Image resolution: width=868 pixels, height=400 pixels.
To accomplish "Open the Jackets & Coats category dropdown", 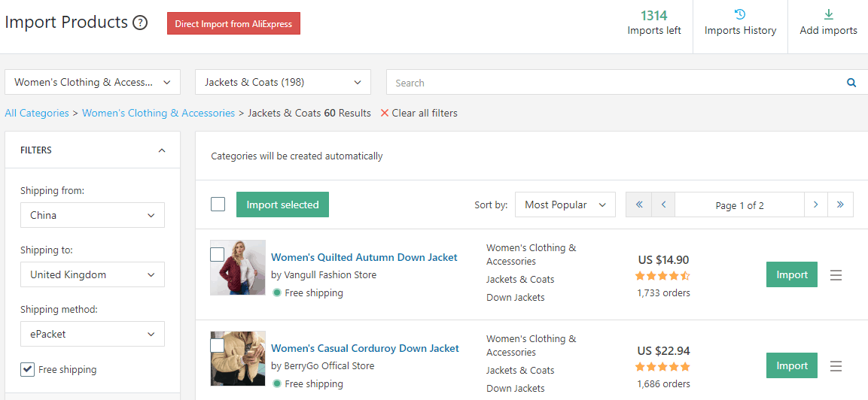I will click(x=282, y=83).
